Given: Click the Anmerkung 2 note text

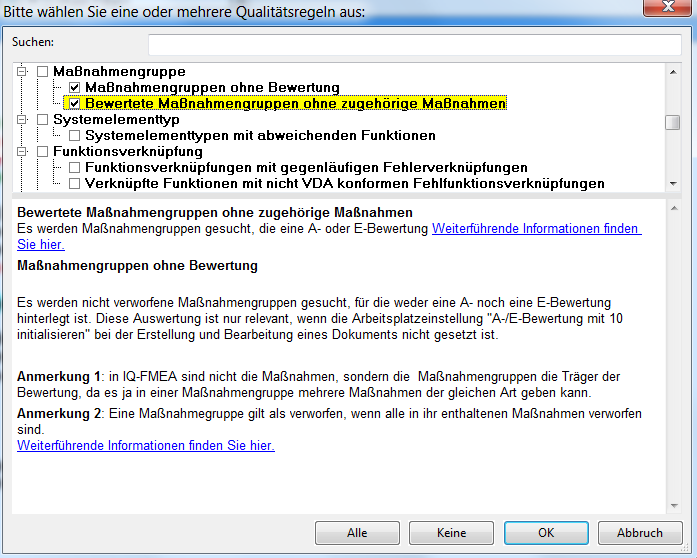Looking at the screenshot, I should coord(329,422).
